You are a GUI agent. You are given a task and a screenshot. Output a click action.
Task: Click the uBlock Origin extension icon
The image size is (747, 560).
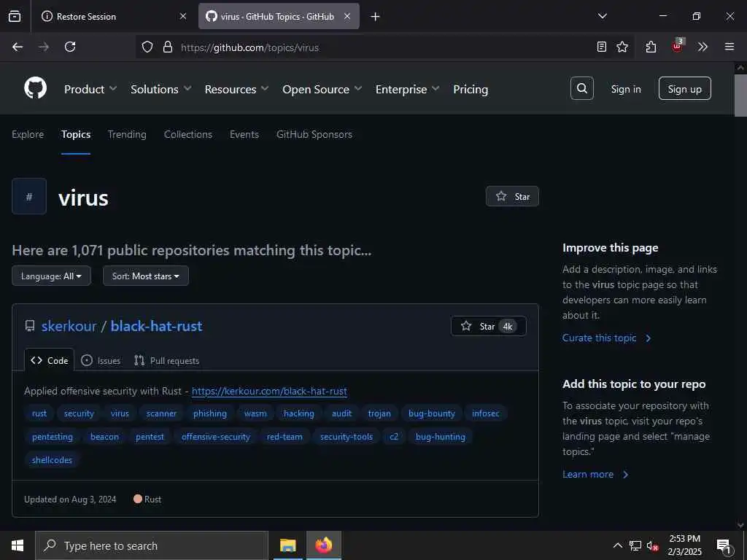click(x=678, y=46)
